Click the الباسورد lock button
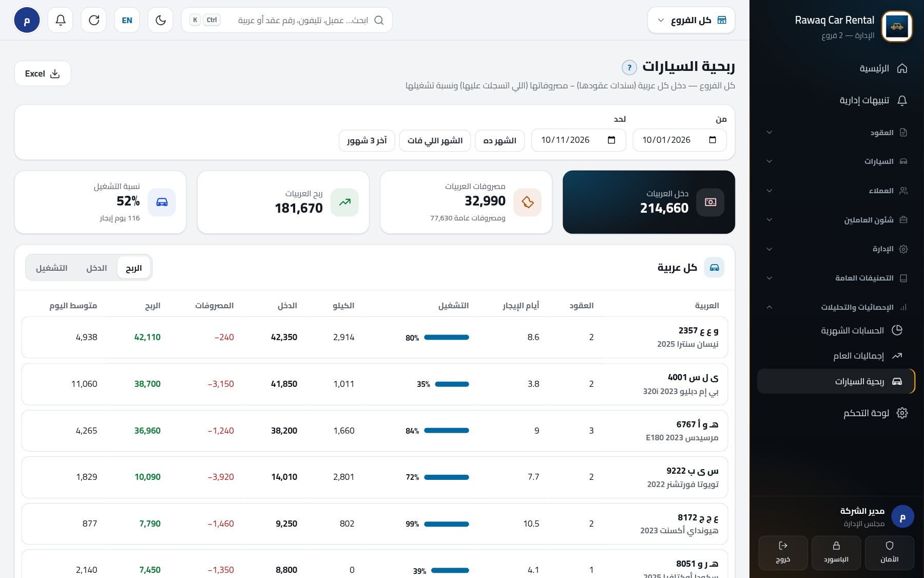Viewport: 924px width, 578px height. coord(836,553)
